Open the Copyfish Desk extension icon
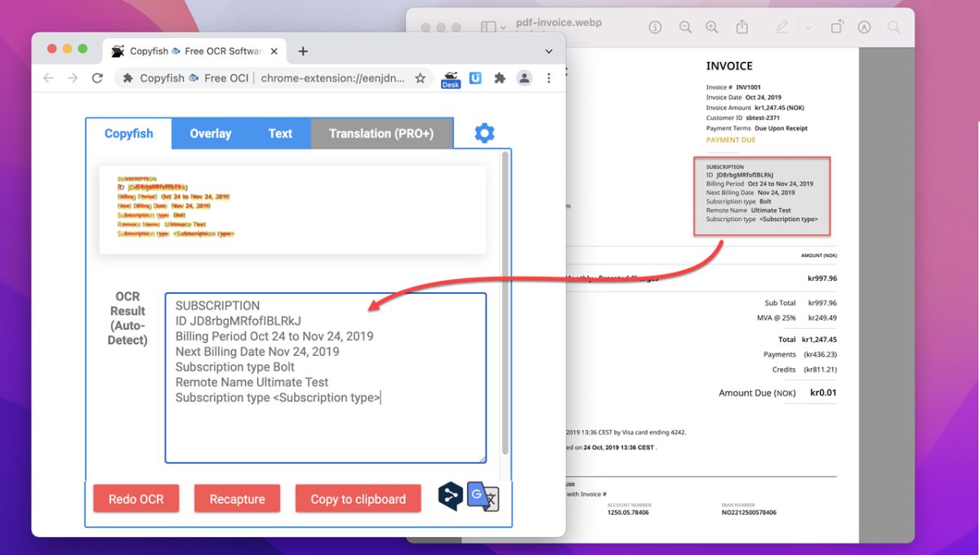 click(x=451, y=78)
